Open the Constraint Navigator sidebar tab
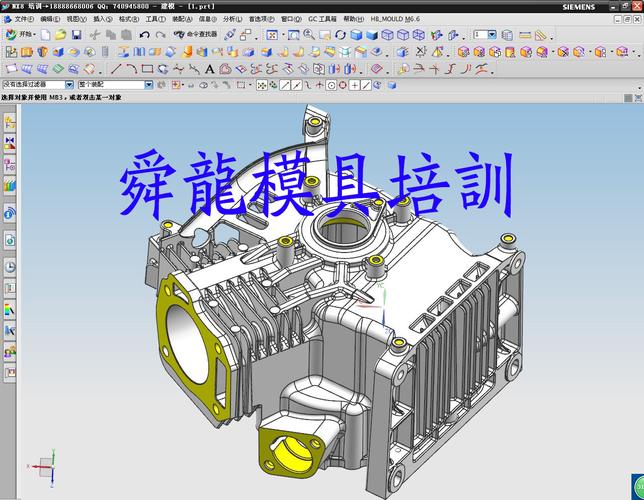This screenshot has height=500, width=644. [x=10, y=143]
